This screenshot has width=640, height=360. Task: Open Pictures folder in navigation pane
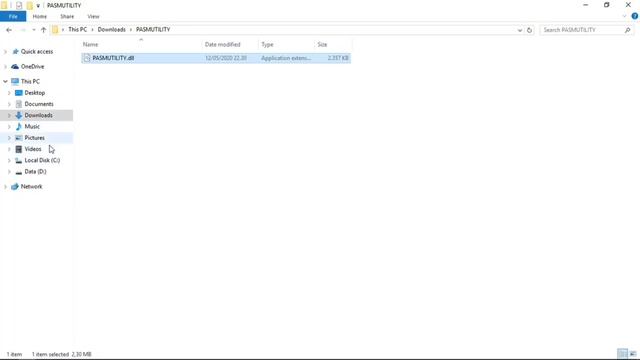(x=34, y=138)
